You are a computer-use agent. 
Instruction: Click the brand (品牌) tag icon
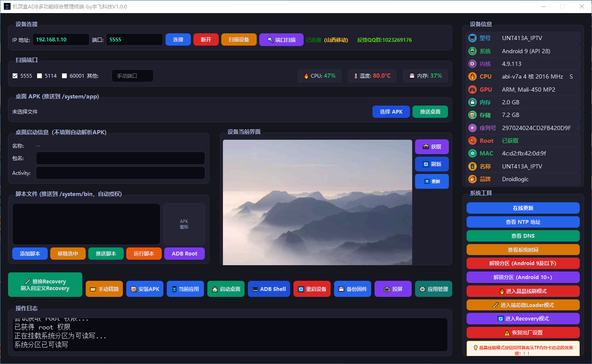tap(473, 179)
